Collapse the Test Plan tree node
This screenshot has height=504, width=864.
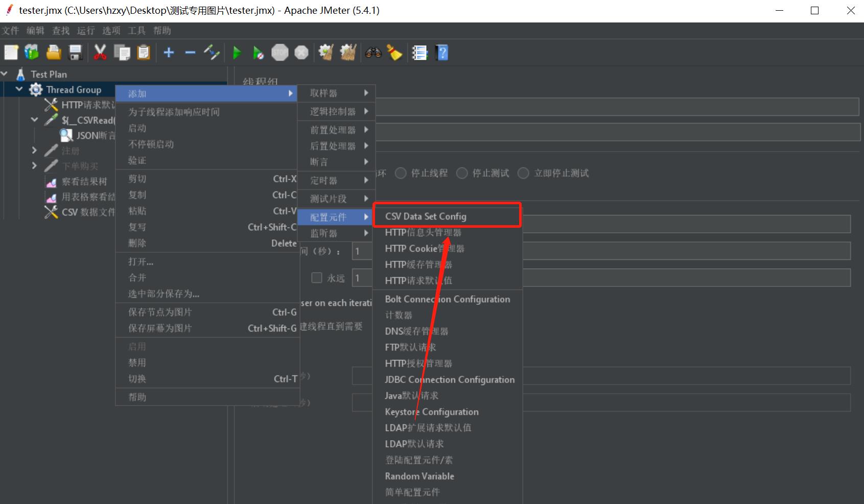[x=5, y=74]
